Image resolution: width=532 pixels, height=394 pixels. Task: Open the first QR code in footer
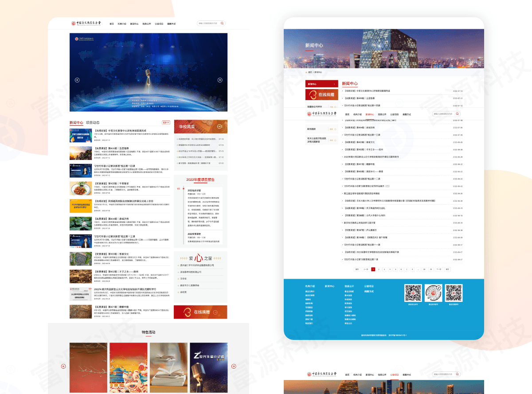coord(412,293)
